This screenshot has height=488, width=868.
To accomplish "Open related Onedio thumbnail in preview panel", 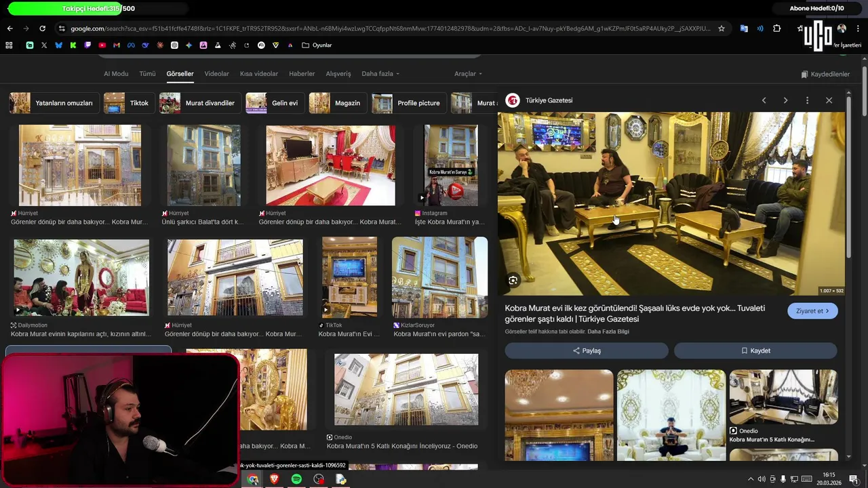I will [x=783, y=396].
